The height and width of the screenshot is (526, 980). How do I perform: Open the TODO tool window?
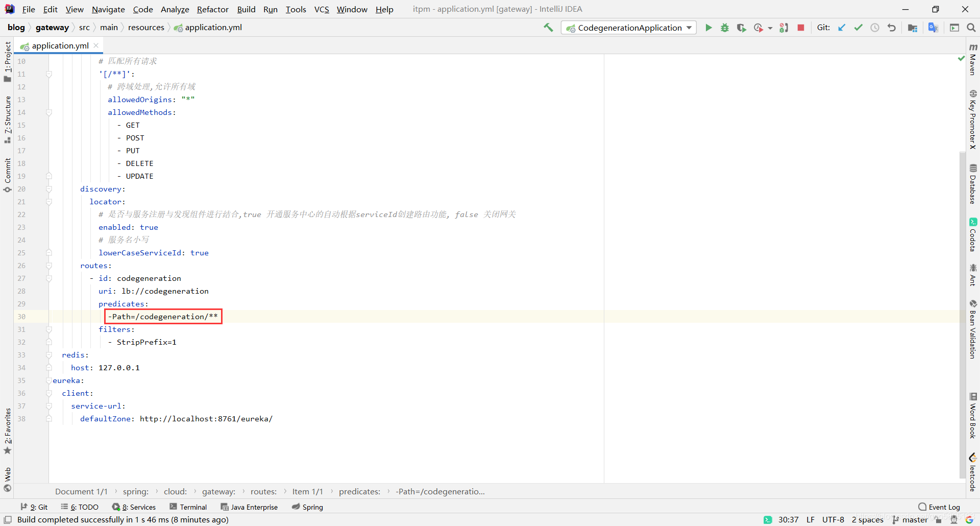(80, 507)
